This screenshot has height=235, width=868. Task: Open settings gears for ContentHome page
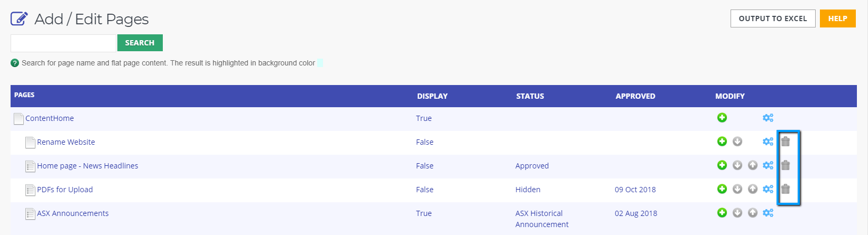(x=768, y=118)
